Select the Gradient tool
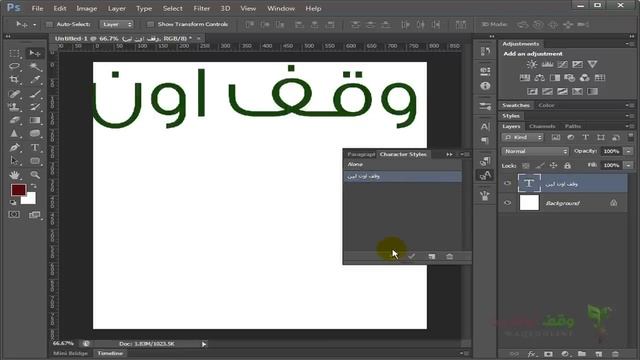 point(35,120)
